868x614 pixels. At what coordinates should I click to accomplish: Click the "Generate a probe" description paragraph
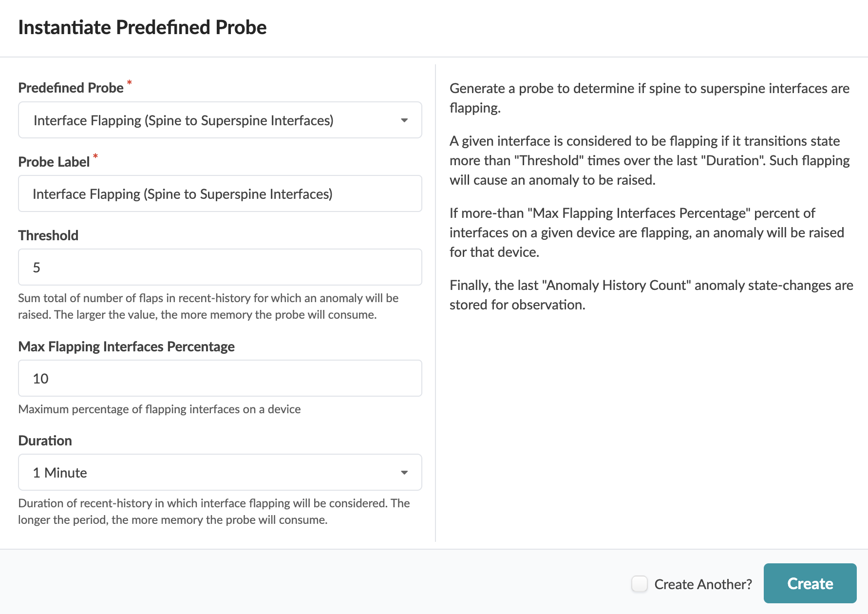click(649, 98)
